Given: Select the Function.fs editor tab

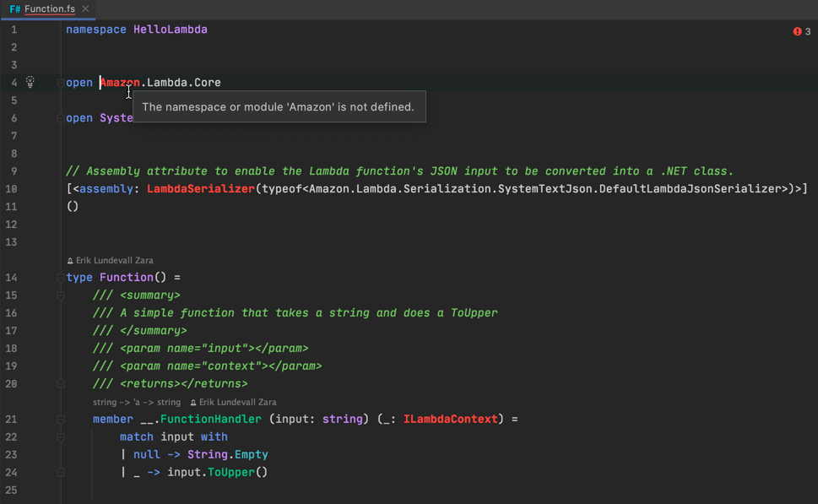Looking at the screenshot, I should 49,9.
